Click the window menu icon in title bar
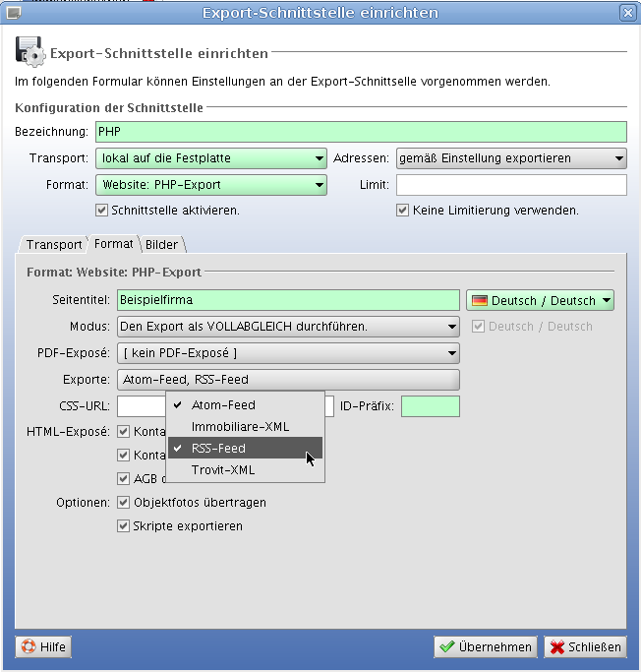 (x=14, y=13)
